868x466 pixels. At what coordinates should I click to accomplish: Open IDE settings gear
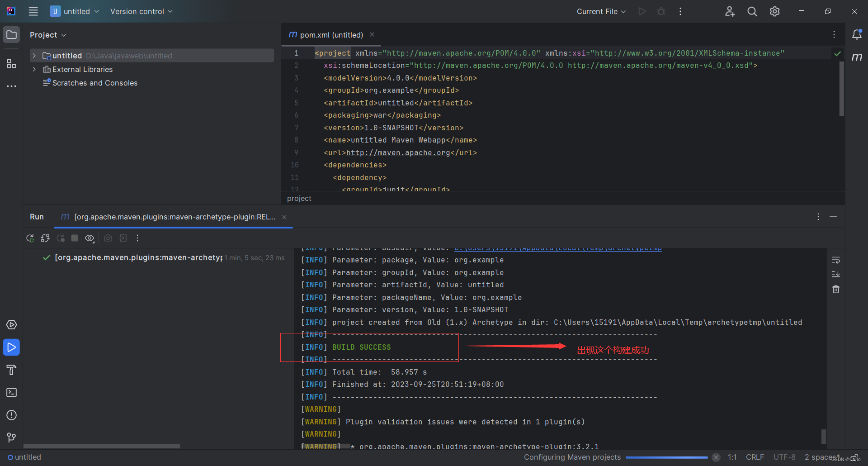775,11
